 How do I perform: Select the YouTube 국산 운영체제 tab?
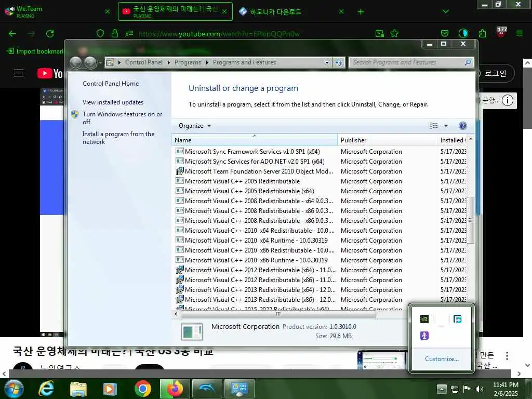(175, 11)
